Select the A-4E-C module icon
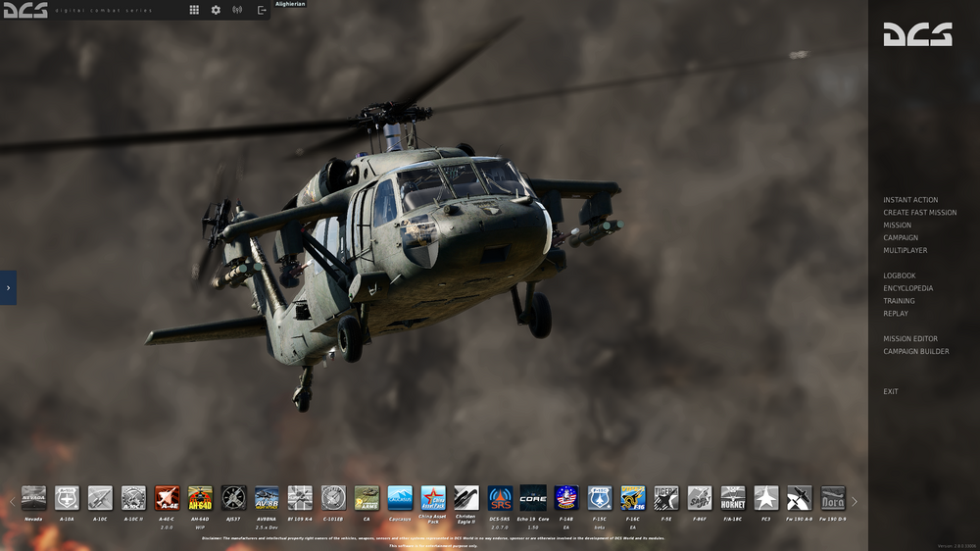Image resolution: width=980 pixels, height=551 pixels. pos(167,498)
